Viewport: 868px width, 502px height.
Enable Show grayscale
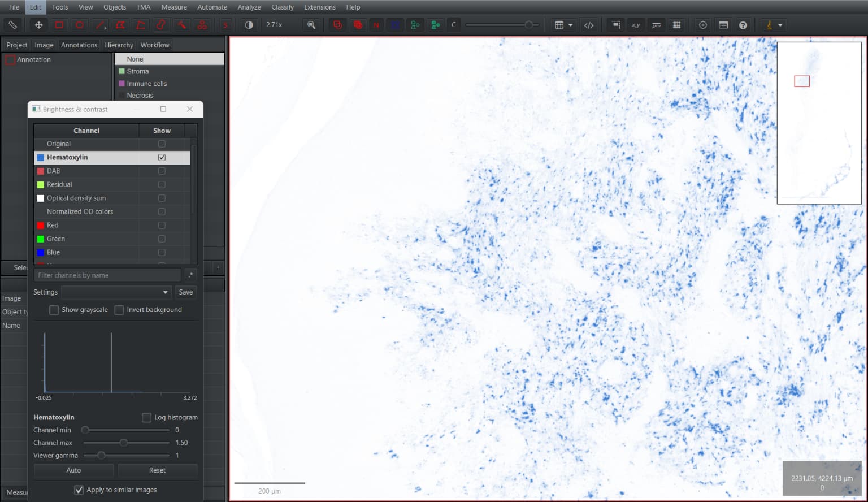pos(54,310)
